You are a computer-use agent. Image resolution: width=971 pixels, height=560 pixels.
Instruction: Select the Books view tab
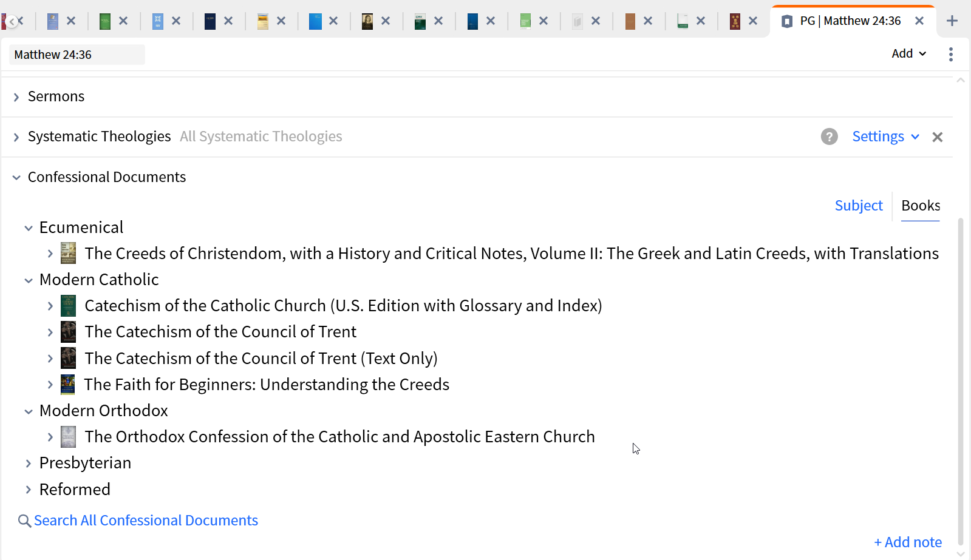pyautogui.click(x=920, y=206)
